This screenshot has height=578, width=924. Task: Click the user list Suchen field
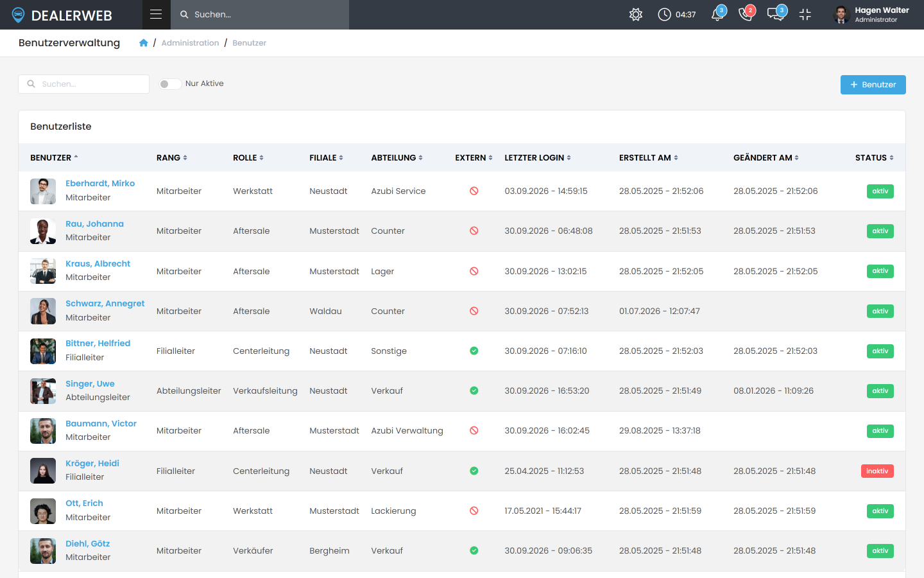pos(83,84)
